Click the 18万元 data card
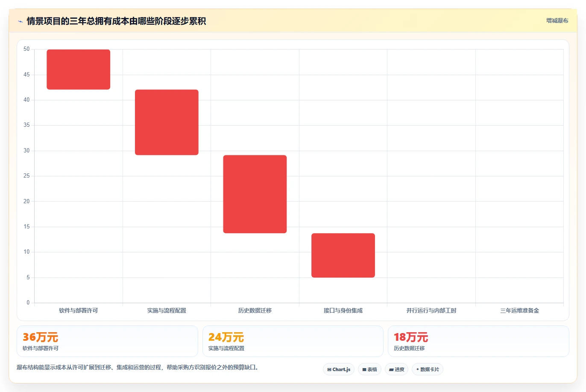Image resolution: width=586 pixels, height=392 pixels. pyautogui.click(x=478, y=341)
